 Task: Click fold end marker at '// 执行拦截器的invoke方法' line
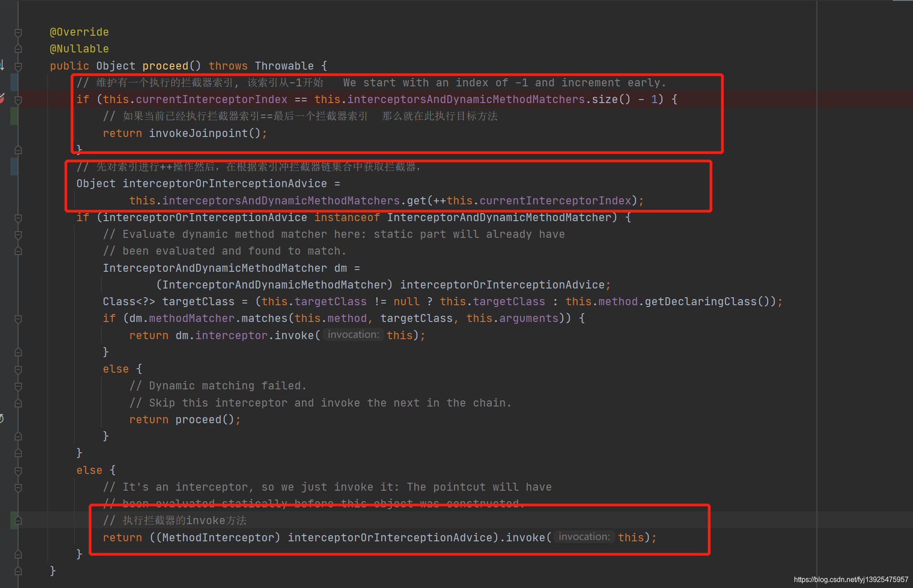pyautogui.click(x=18, y=521)
